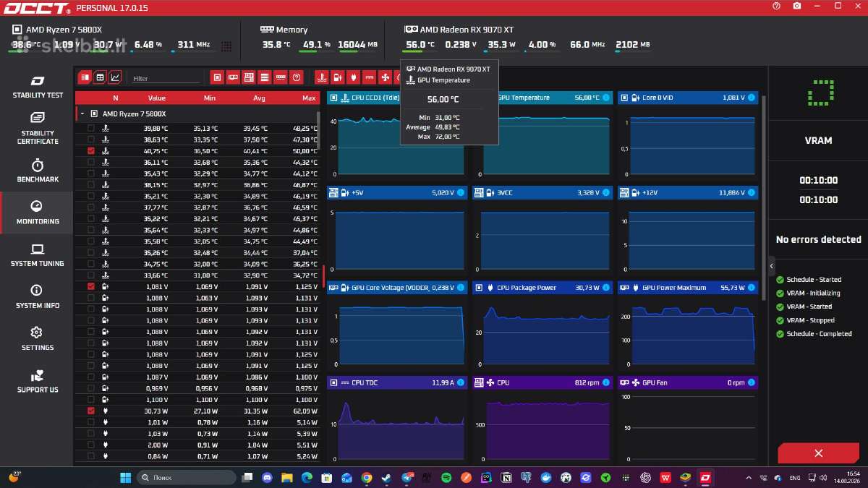Check the 38,63 °C sensor row checkbox
Viewport: 868px width, 488px height.
click(x=91, y=140)
